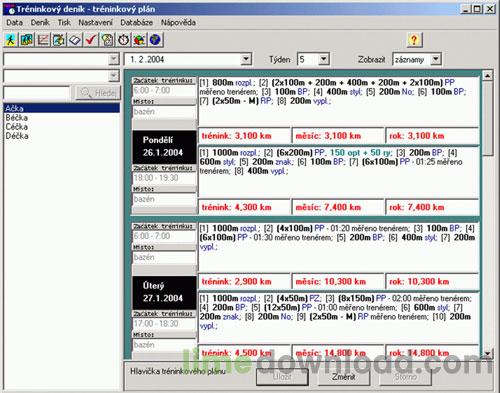
Task: Open the line chart graph icon
Action: click(43, 40)
